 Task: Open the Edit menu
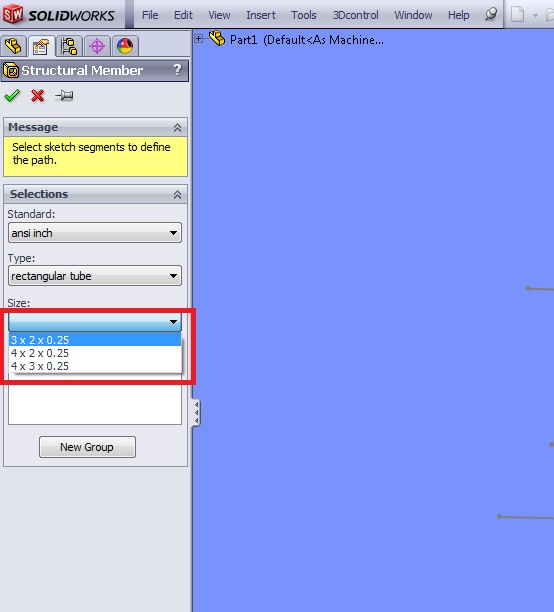(x=183, y=15)
